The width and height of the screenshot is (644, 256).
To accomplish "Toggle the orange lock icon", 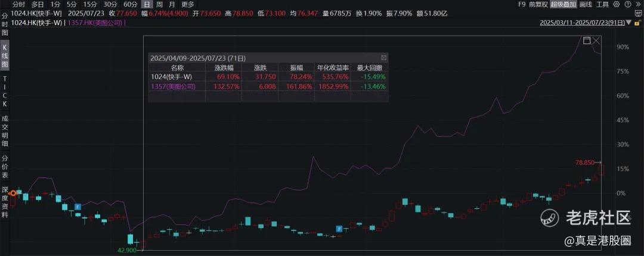I will pos(637,23).
